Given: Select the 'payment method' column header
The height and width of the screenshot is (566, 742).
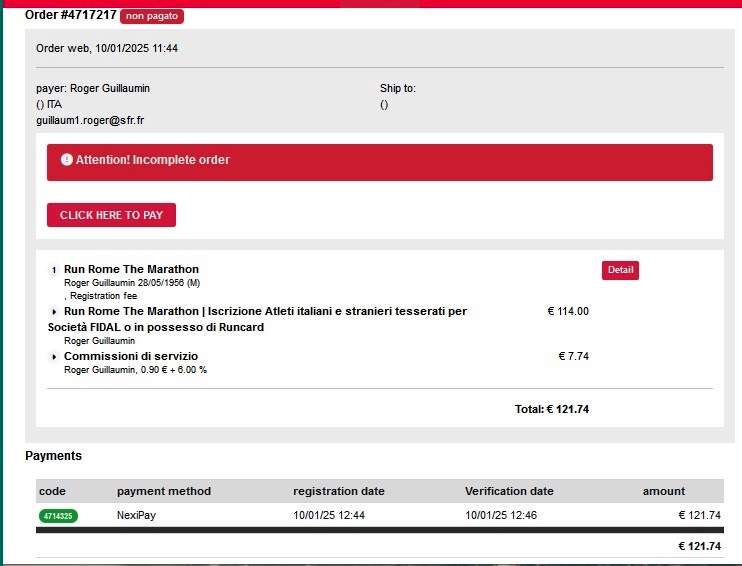Looking at the screenshot, I should pos(164,491).
